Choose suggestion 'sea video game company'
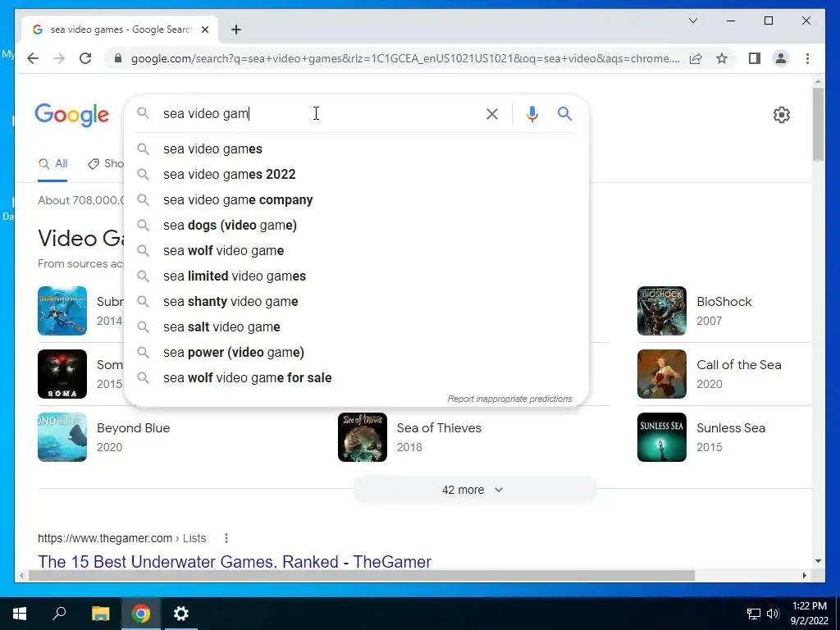The width and height of the screenshot is (840, 630). pos(356,200)
